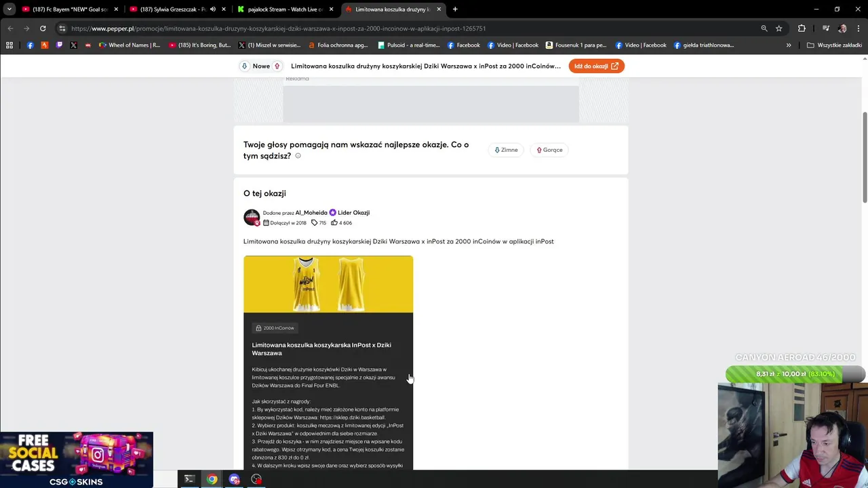Open the Chrome extensions puzzle icon

click(802, 28)
